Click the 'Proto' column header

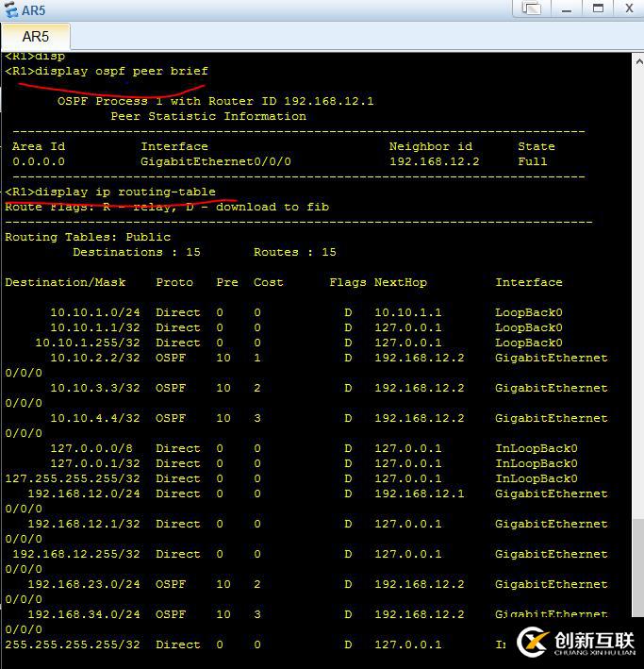point(174,282)
